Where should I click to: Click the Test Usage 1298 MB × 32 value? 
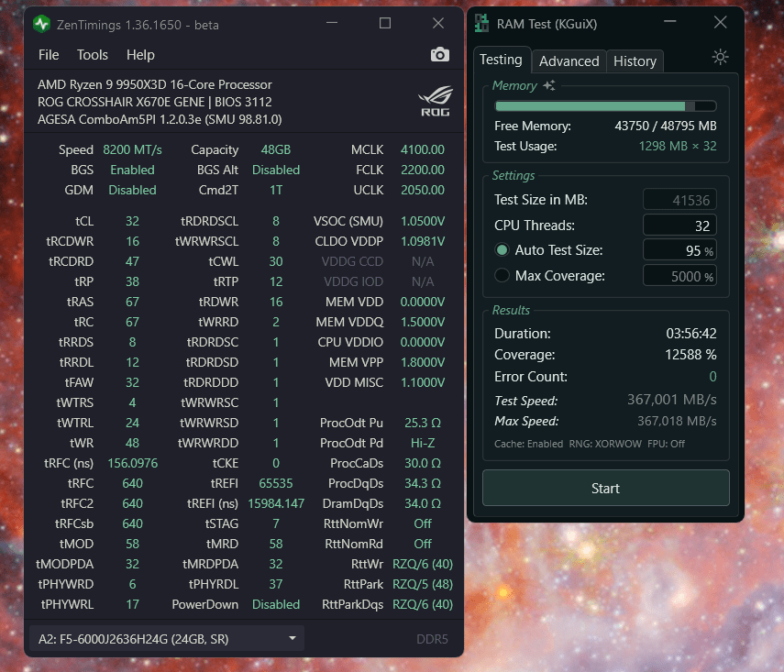click(678, 146)
